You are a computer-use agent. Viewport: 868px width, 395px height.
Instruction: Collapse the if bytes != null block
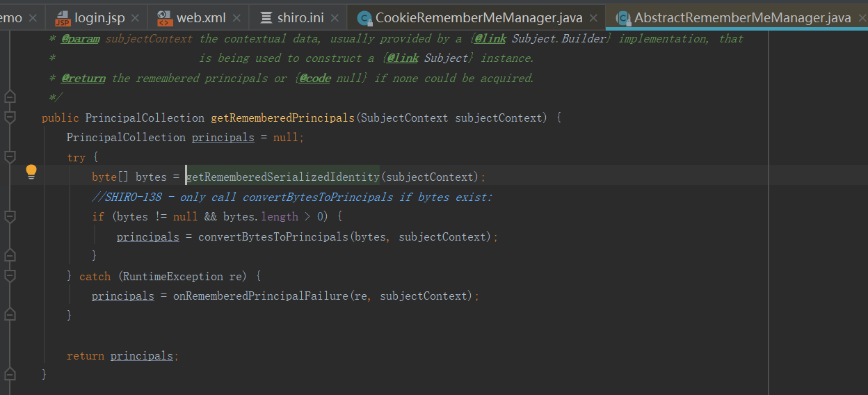(10, 217)
